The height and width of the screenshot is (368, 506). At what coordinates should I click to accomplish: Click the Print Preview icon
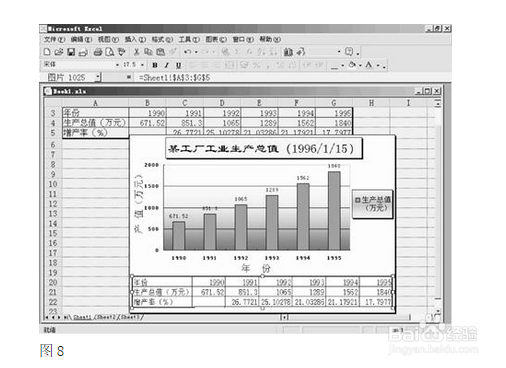click(110, 52)
